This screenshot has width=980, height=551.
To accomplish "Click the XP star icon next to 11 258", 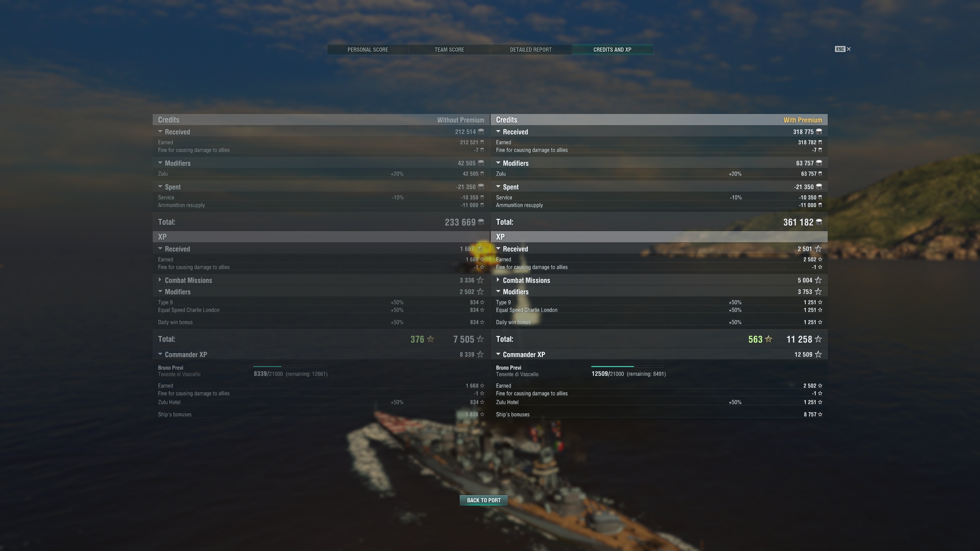I will click(818, 339).
